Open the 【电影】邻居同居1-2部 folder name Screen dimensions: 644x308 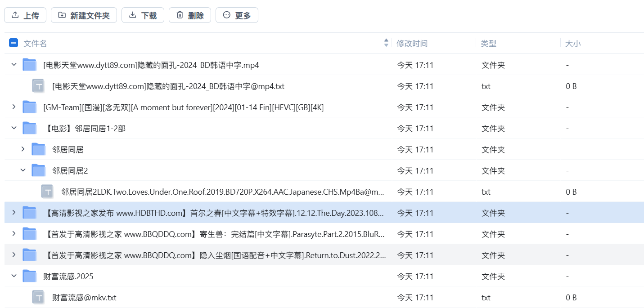coord(84,129)
